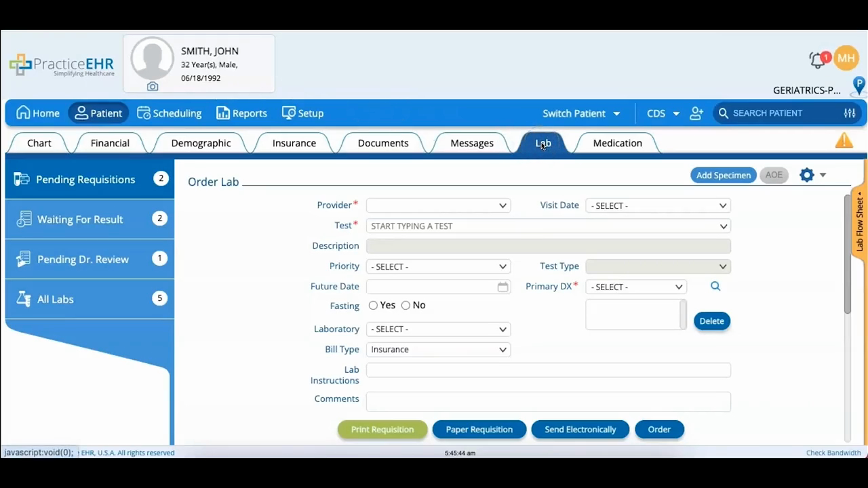
Task: Open Scheduling in the navigation bar
Action: pos(170,113)
